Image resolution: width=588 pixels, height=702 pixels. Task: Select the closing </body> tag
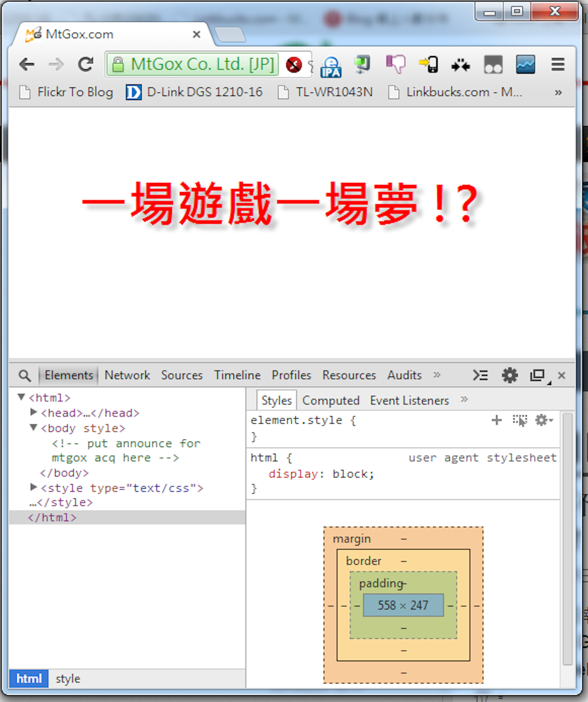point(64,473)
